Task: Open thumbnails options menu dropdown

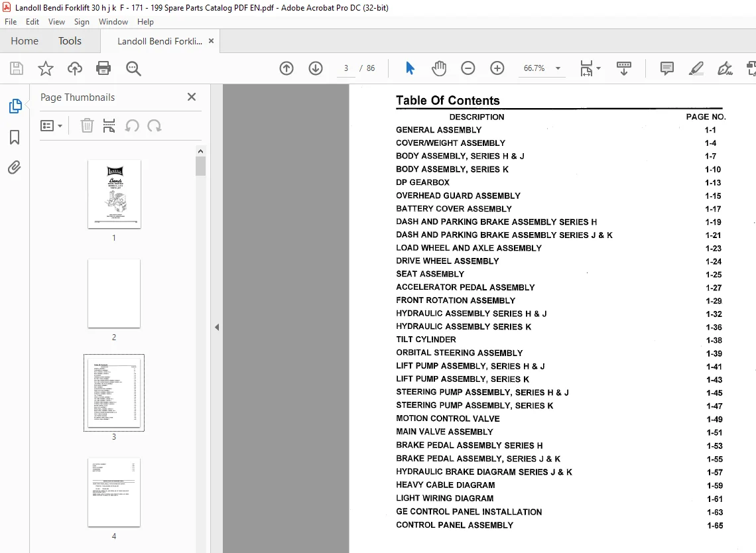Action: tap(51, 126)
